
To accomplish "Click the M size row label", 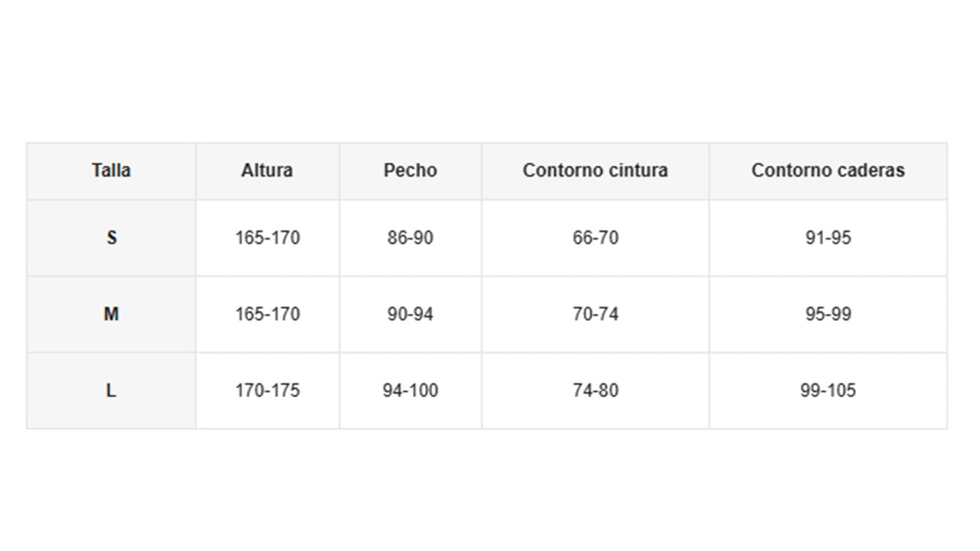I will pyautogui.click(x=111, y=314).
